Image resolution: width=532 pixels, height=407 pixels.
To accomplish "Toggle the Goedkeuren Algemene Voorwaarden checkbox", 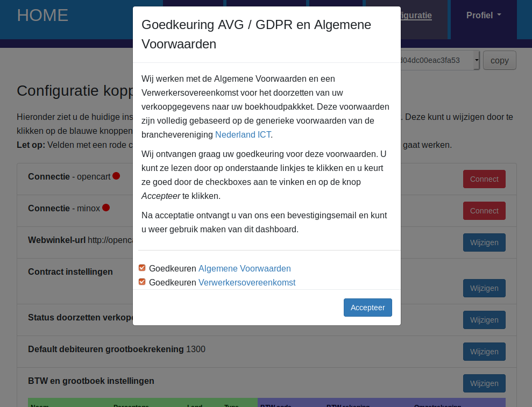I will pos(142,268).
